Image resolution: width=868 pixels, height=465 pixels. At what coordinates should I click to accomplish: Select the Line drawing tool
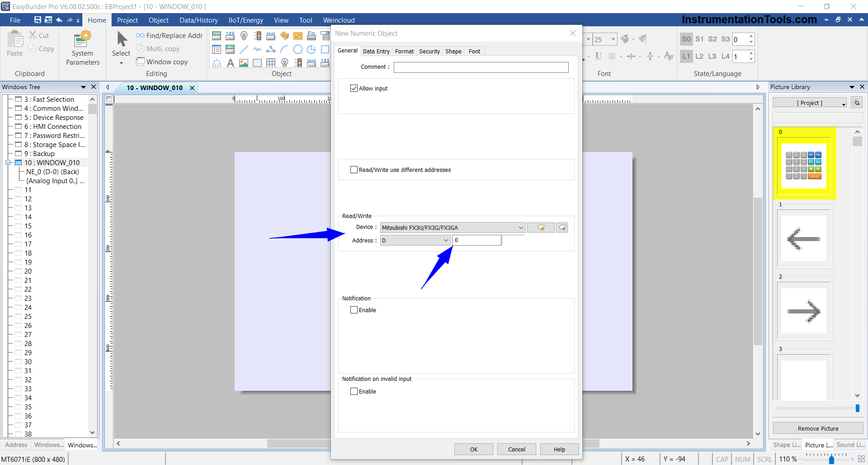click(x=244, y=49)
